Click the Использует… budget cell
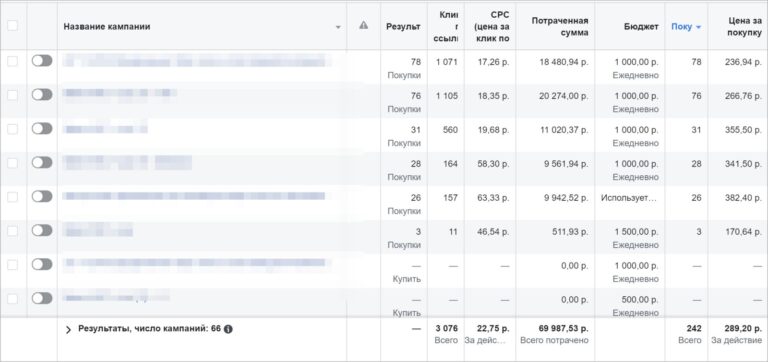The height and width of the screenshot is (362, 768). click(629, 198)
